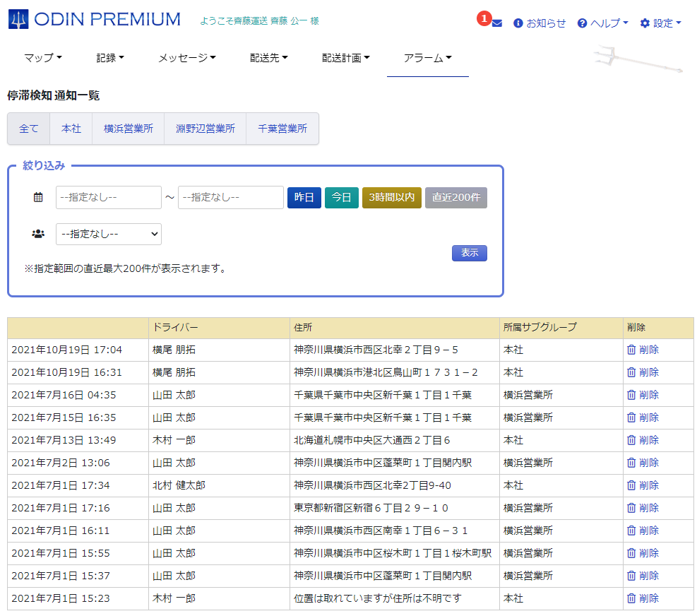Click the start date input field
The height and width of the screenshot is (616, 697).
109,198
